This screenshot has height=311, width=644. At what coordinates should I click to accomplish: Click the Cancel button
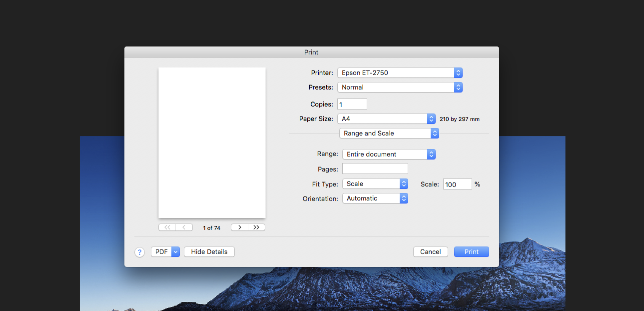431,252
